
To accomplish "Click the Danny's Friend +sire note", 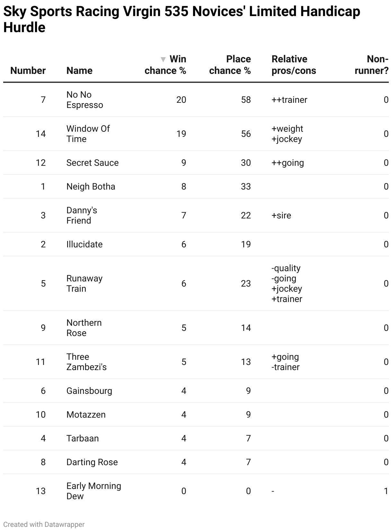I will [x=281, y=216].
